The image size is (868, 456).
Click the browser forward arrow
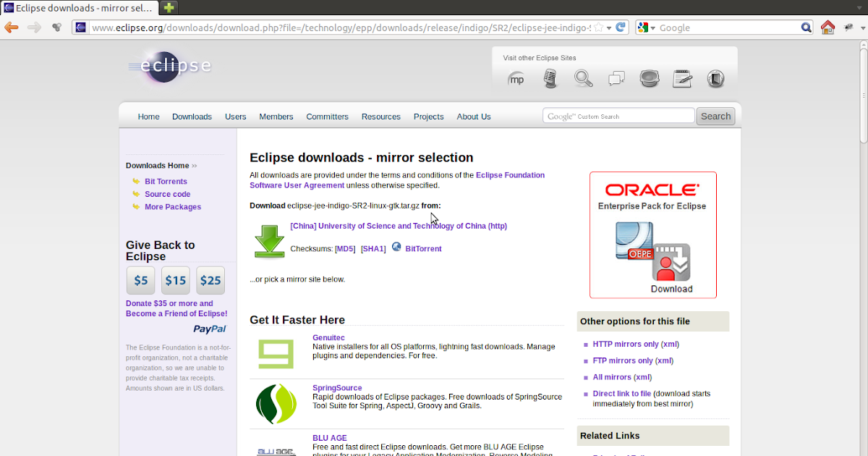click(34, 28)
